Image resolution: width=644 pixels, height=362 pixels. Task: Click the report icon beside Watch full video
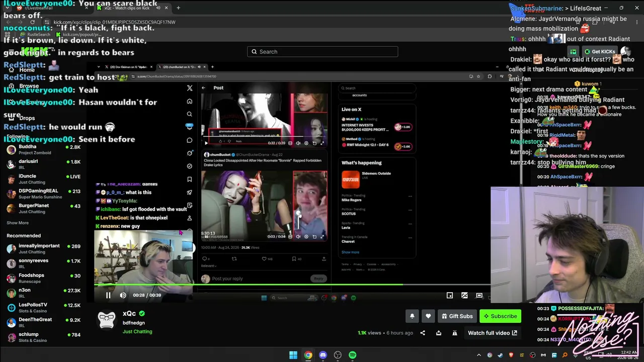[x=455, y=333]
